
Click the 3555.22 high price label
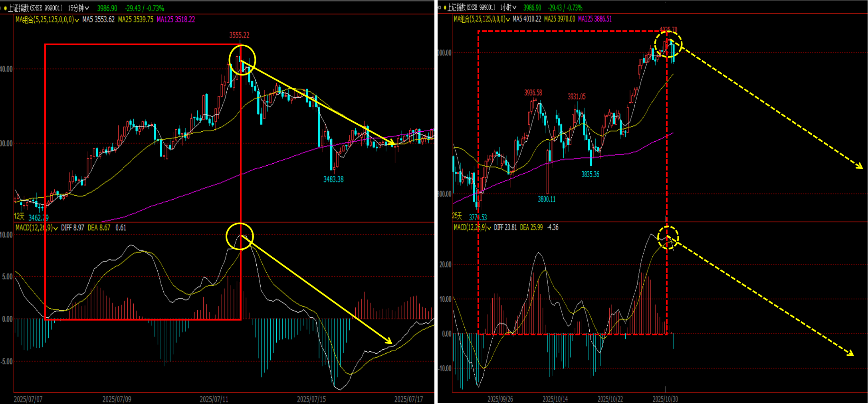tap(239, 35)
